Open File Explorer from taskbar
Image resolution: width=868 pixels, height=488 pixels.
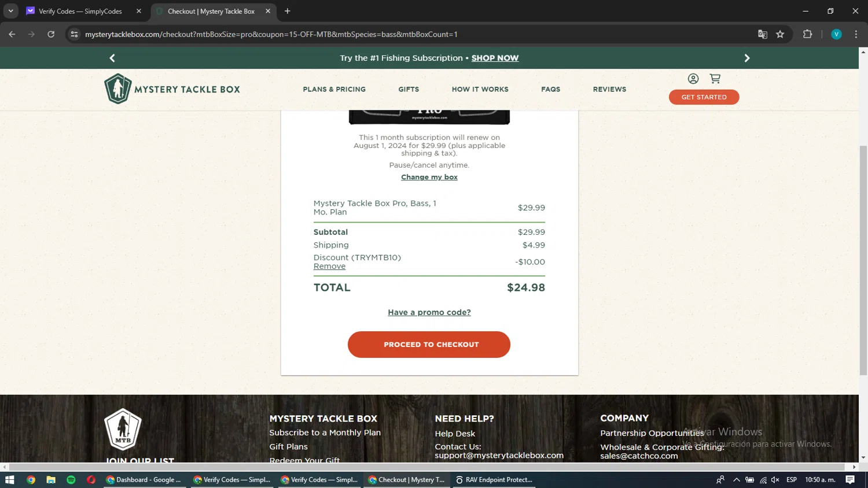pos(51,480)
